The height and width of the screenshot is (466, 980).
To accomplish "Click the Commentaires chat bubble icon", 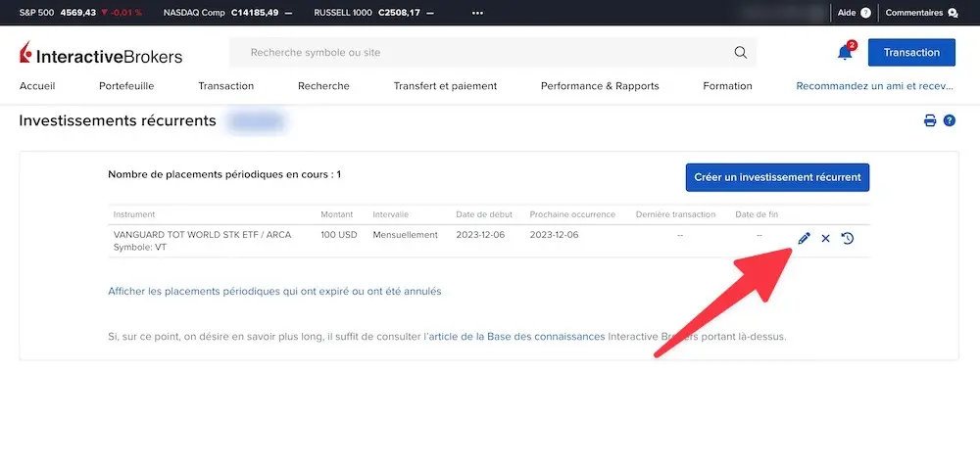I will pyautogui.click(x=953, y=13).
